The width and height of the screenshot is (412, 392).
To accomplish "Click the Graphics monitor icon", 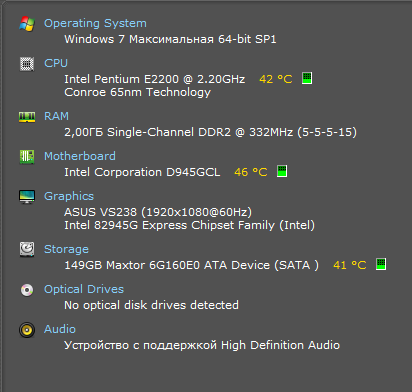I will coord(27,197).
